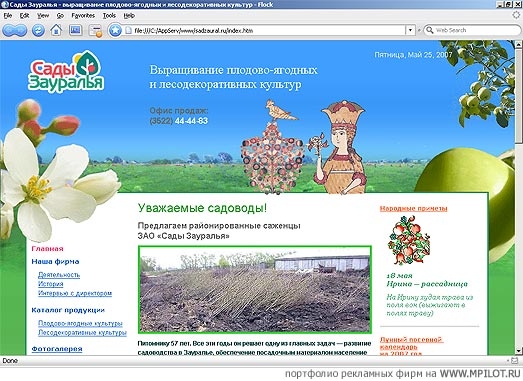The image size is (523, 381).
Task: Reload the page with refresh icon
Action: click(38, 31)
